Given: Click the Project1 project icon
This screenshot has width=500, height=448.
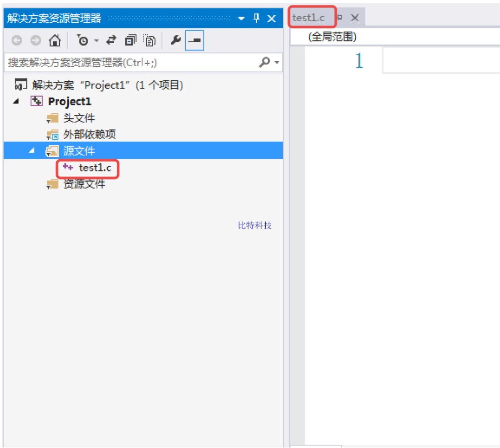Looking at the screenshot, I should 36,101.
